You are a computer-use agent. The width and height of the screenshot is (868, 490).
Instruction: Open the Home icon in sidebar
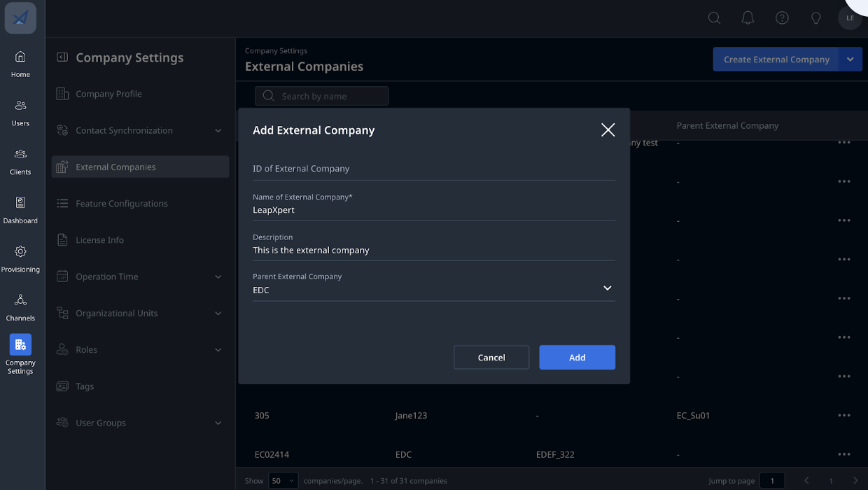(x=20, y=57)
